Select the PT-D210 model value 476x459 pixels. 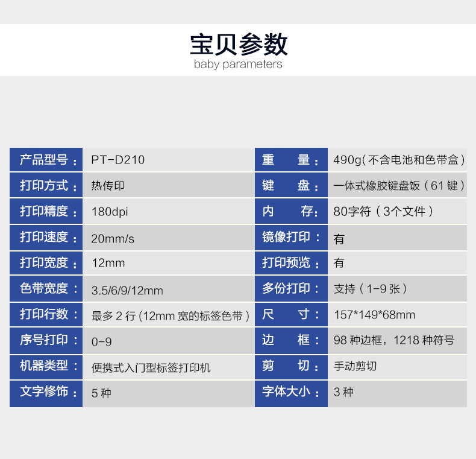117,160
